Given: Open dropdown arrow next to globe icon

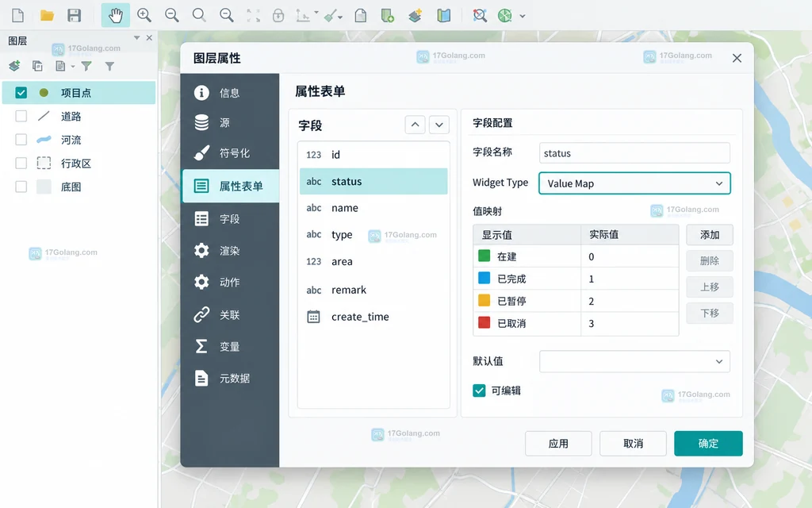Looking at the screenshot, I should pyautogui.click(x=523, y=16).
